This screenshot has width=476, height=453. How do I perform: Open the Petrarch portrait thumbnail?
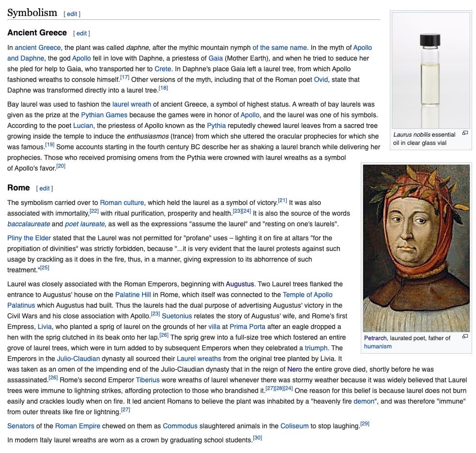[x=416, y=247]
